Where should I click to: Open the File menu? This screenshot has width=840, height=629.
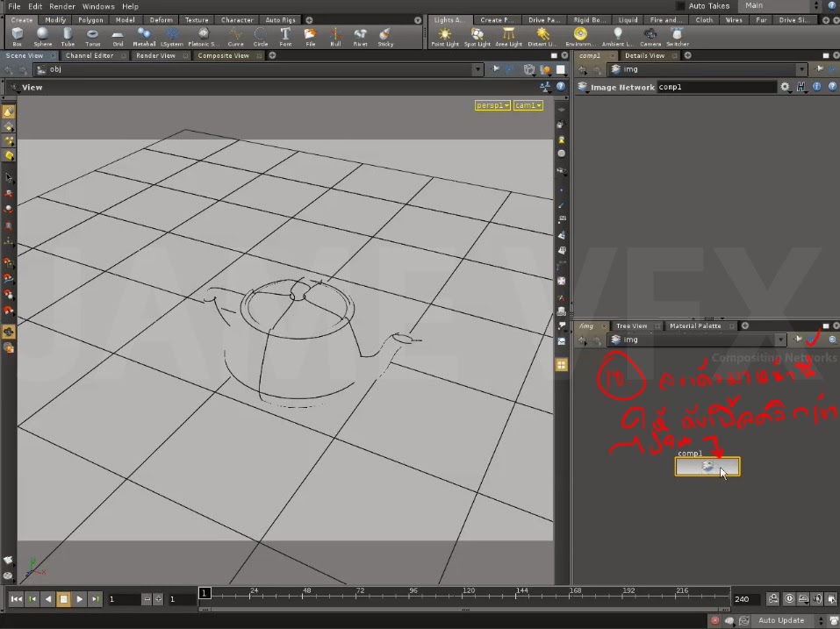pos(14,6)
